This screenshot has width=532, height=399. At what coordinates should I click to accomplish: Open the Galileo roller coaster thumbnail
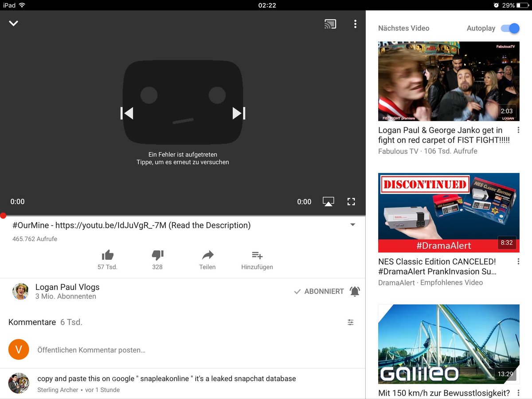(449, 344)
